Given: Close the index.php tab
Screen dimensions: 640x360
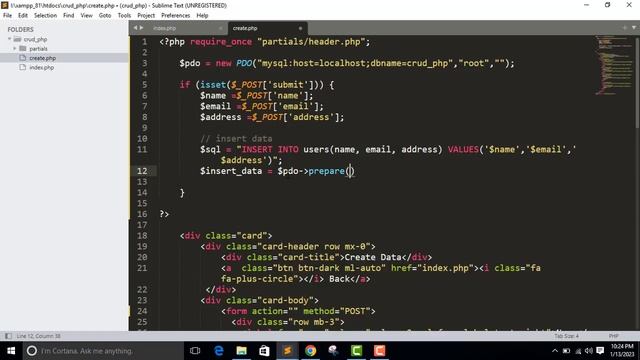Looking at the screenshot, I should click(221, 28).
